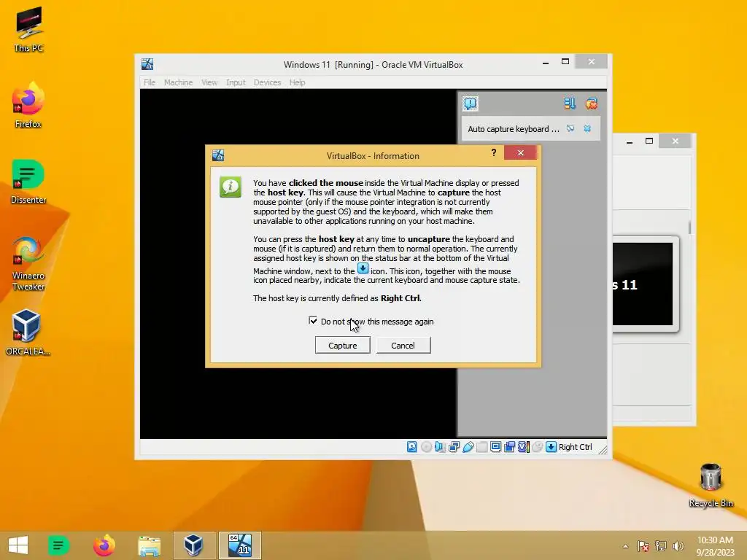
Task: Open the View menu
Action: point(209,82)
